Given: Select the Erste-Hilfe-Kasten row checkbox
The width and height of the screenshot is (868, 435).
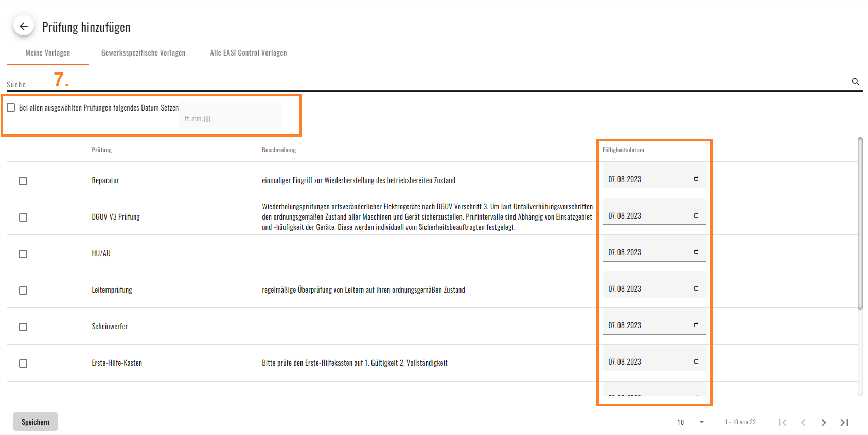Looking at the screenshot, I should pyautogui.click(x=23, y=364).
